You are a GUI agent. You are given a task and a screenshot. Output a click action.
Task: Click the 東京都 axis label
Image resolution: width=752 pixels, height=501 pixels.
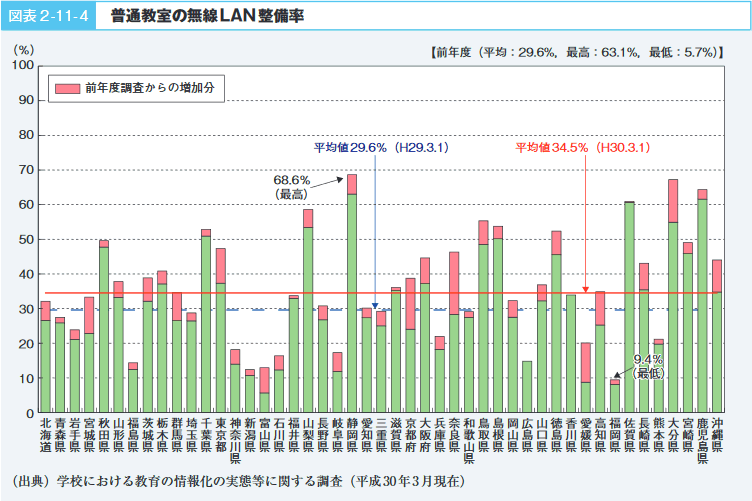221,435
